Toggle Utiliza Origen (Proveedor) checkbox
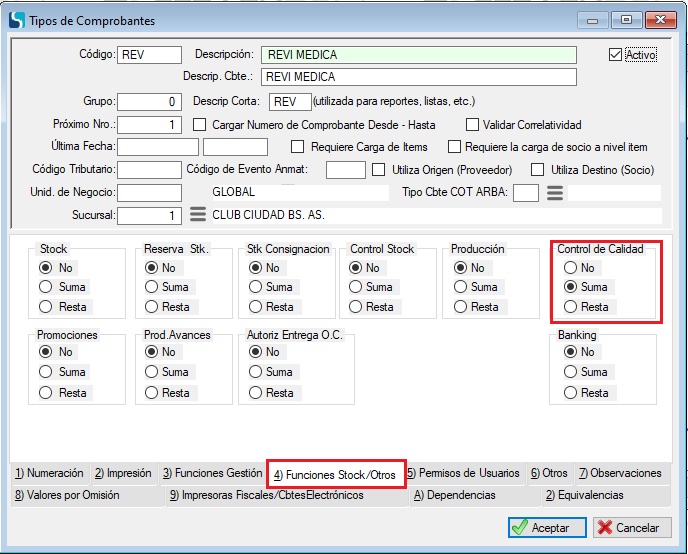The width and height of the screenshot is (688, 554). (379, 170)
